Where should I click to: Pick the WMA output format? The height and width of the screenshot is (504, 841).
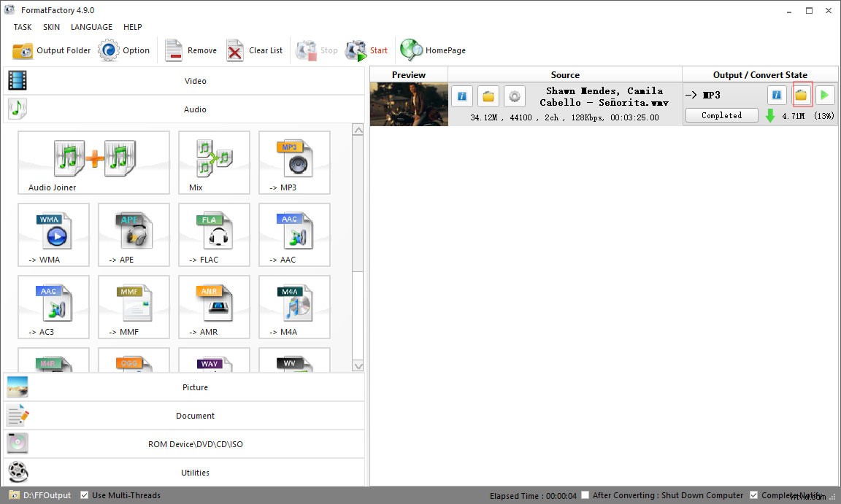[x=53, y=234]
